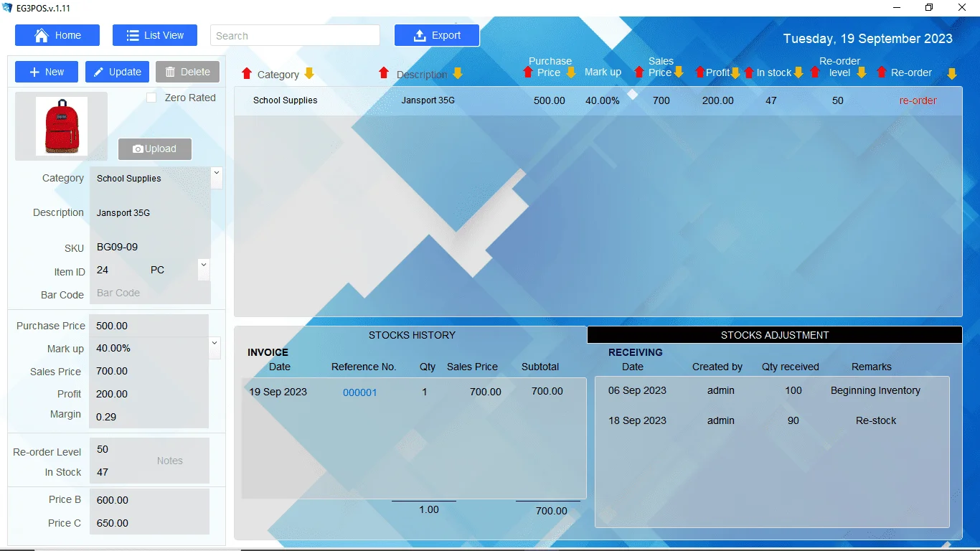This screenshot has width=980, height=551.
Task: Click the 40.00% mark up cell in list
Action: pos(603,100)
